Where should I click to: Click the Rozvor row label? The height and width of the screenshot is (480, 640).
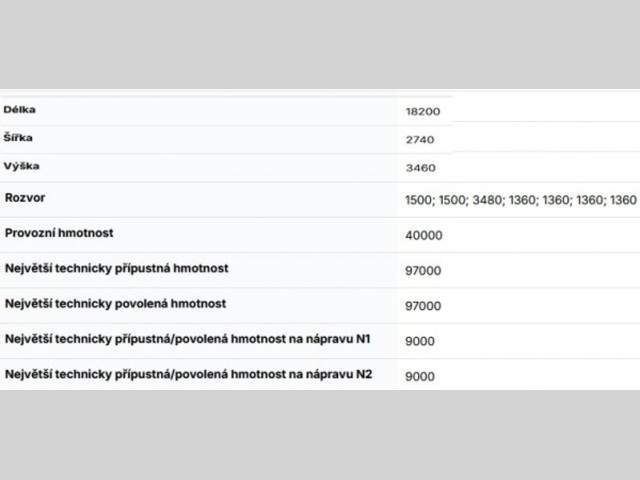coord(24,198)
